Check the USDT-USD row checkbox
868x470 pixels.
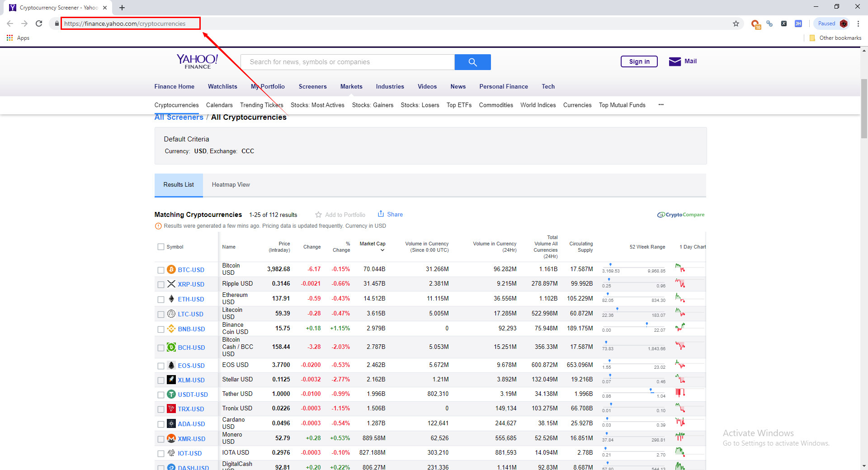pyautogui.click(x=160, y=395)
